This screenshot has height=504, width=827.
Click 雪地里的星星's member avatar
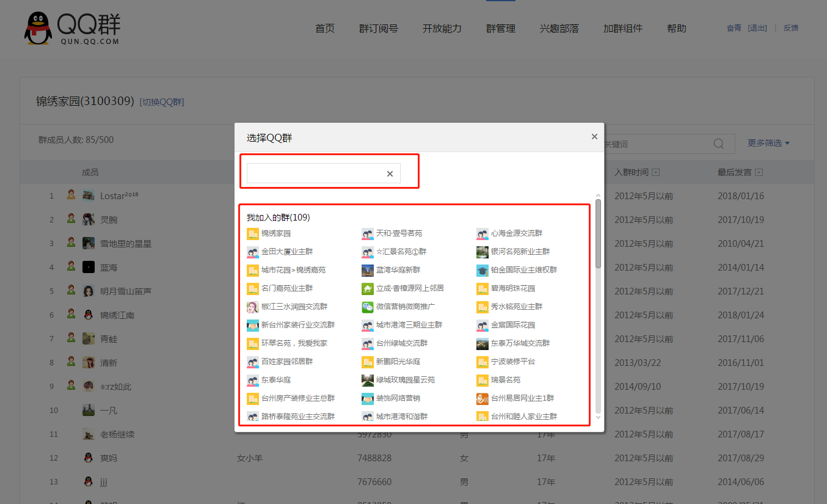[x=89, y=243]
